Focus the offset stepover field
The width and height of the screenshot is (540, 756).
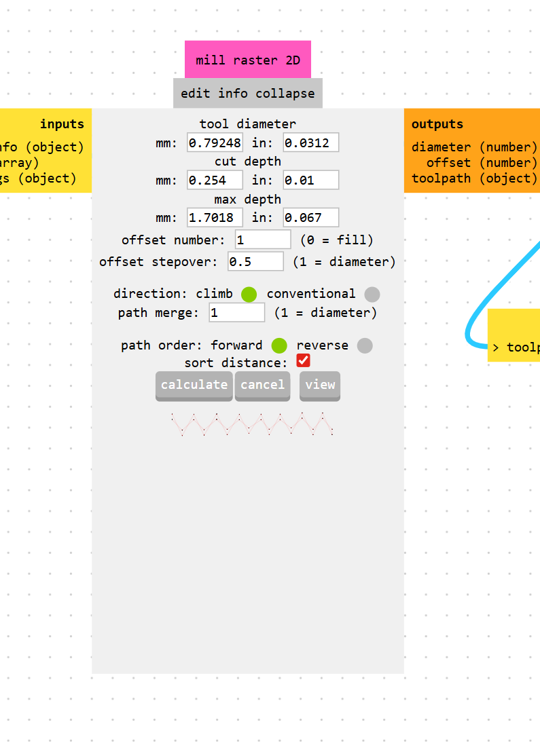tap(256, 261)
